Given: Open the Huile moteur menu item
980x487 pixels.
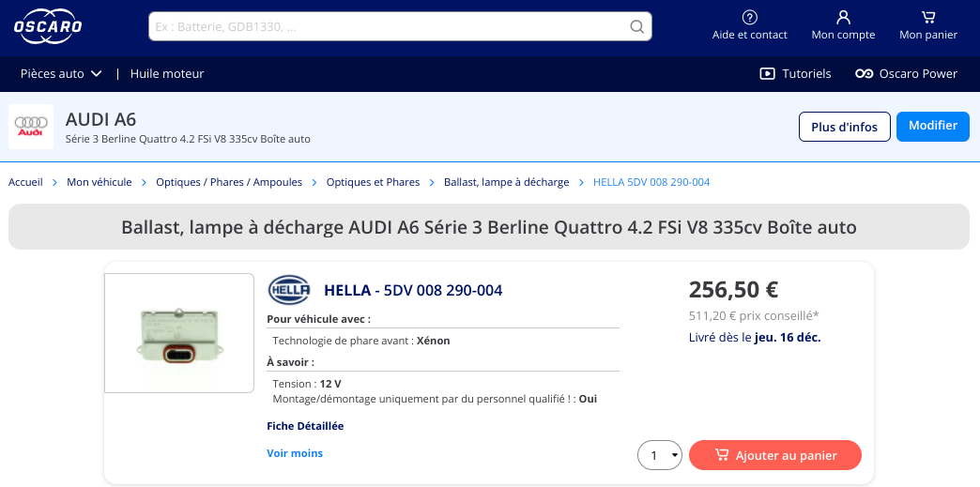Looking at the screenshot, I should click(167, 73).
